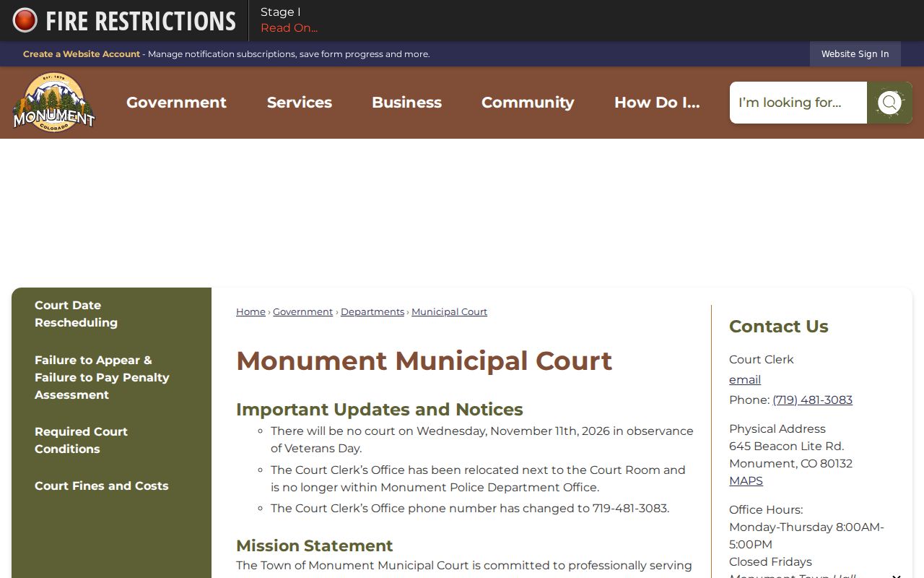Click the Court Clerk's Office relocation notice
This screenshot has height=578, width=924.
478,478
